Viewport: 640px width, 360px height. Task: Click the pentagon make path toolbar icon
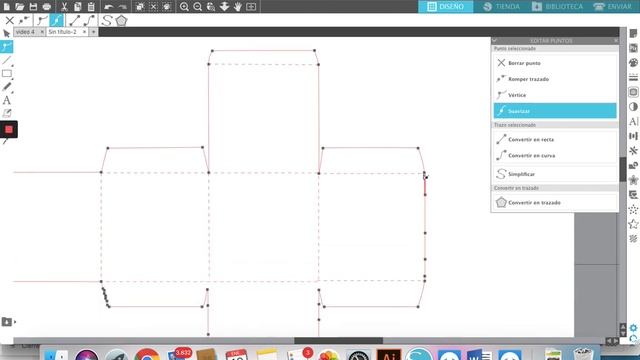[x=121, y=20]
